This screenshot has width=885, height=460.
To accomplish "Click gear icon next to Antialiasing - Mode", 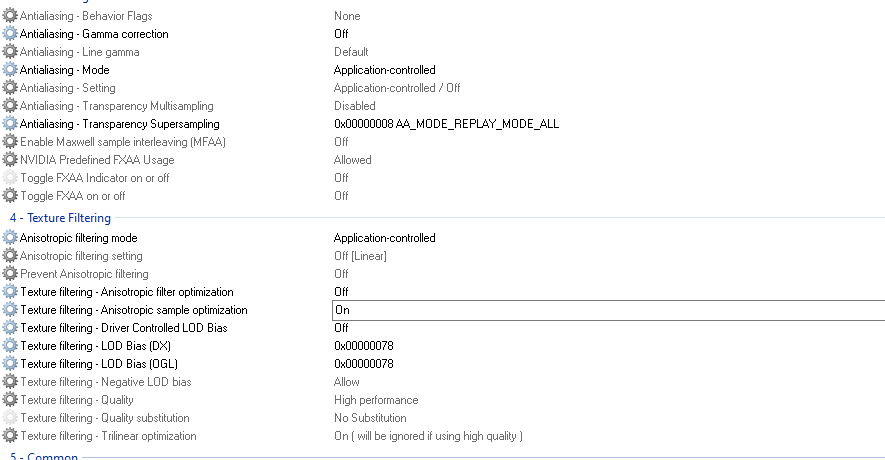I will [11, 70].
